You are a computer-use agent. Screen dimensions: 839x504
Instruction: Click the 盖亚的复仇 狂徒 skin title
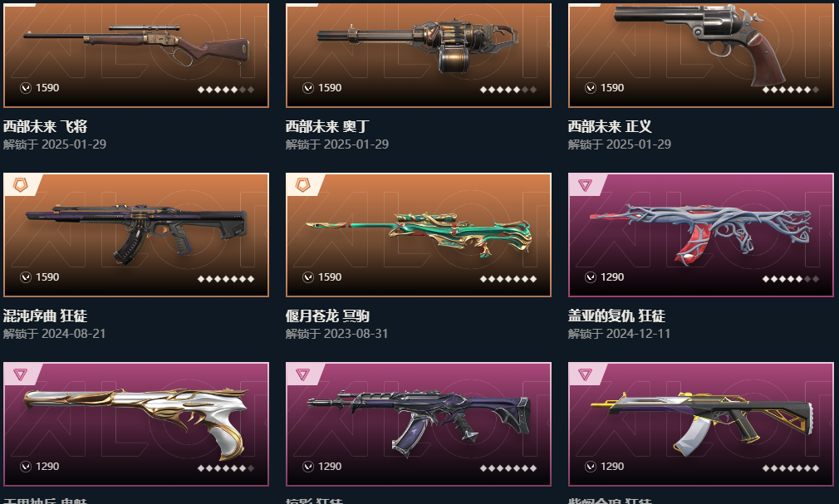tap(616, 316)
